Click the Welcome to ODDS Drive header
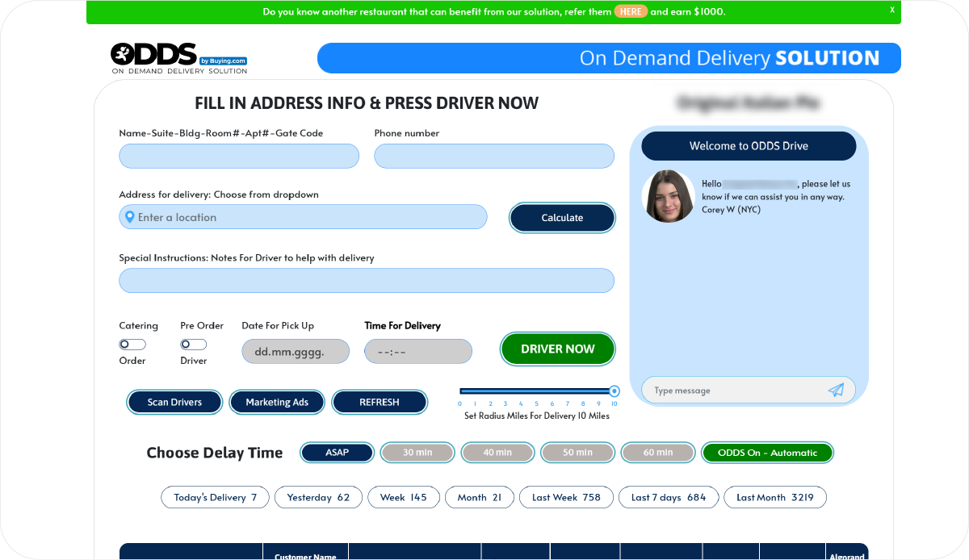This screenshot has width=969, height=560. pyautogui.click(x=749, y=146)
